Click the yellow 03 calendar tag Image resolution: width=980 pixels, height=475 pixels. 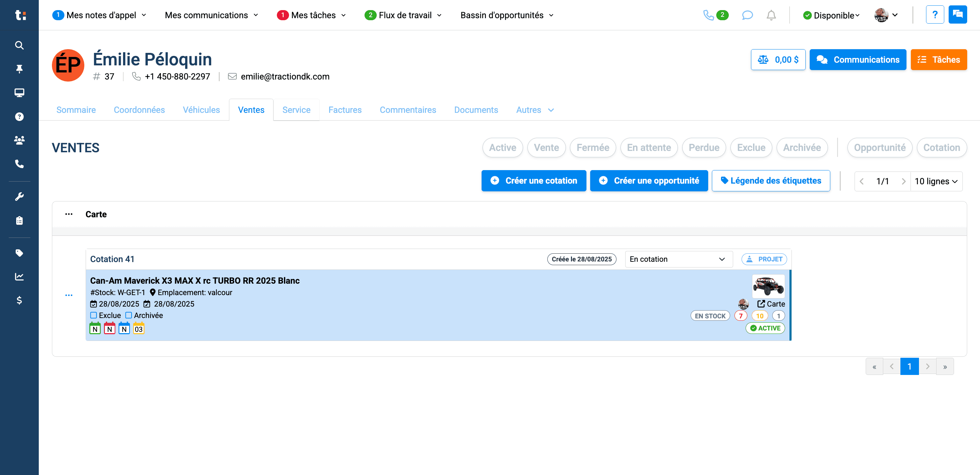pyautogui.click(x=139, y=328)
